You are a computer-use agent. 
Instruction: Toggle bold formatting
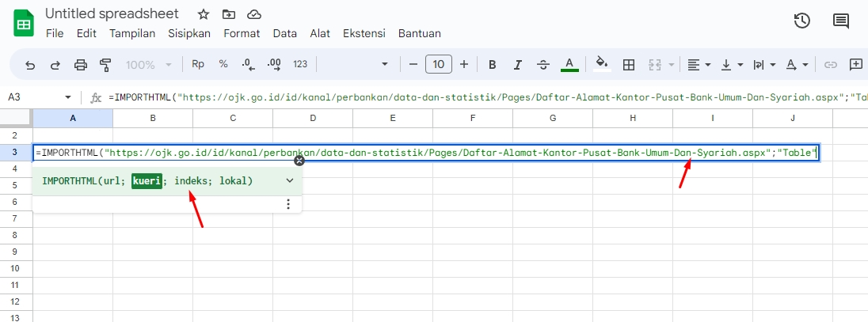tap(492, 65)
